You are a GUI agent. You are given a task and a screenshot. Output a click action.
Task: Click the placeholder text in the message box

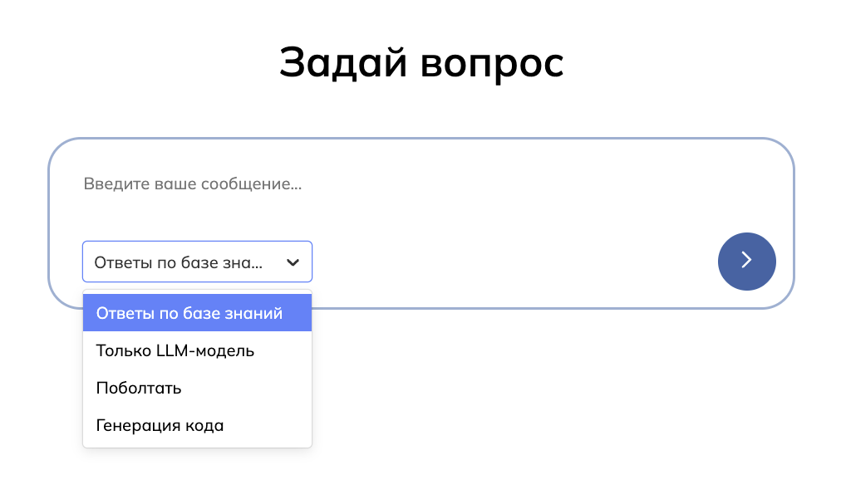point(192,183)
